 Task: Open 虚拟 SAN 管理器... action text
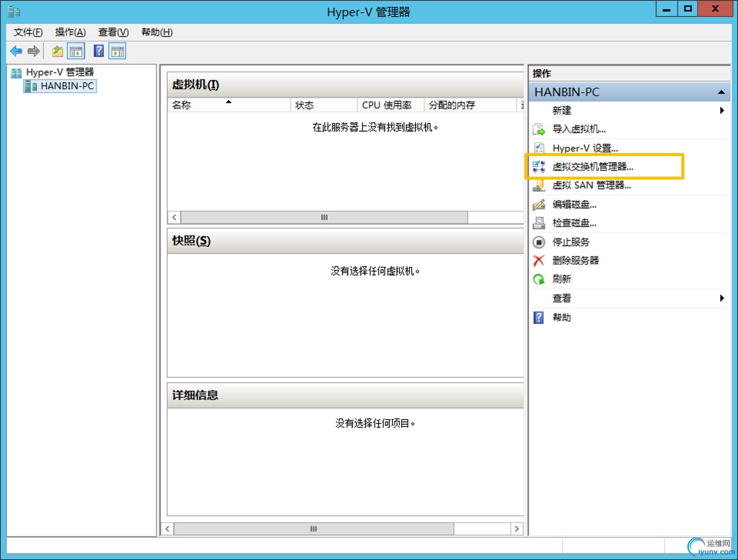[x=591, y=186]
